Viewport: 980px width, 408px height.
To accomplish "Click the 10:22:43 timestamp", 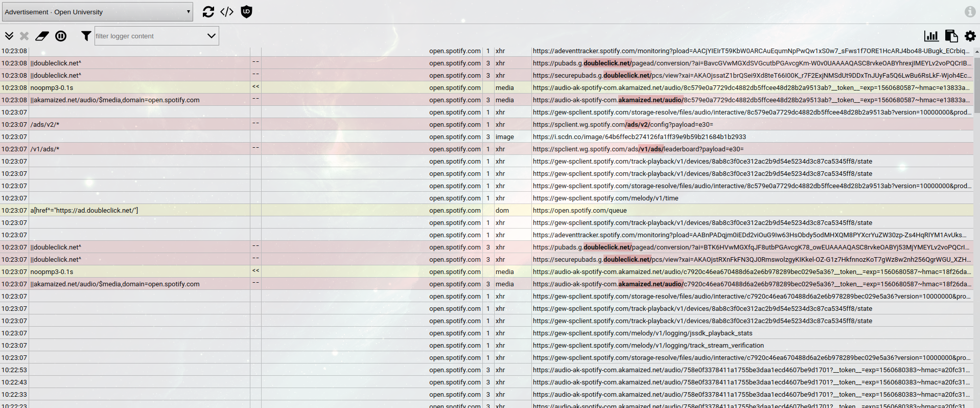I will click(14, 382).
